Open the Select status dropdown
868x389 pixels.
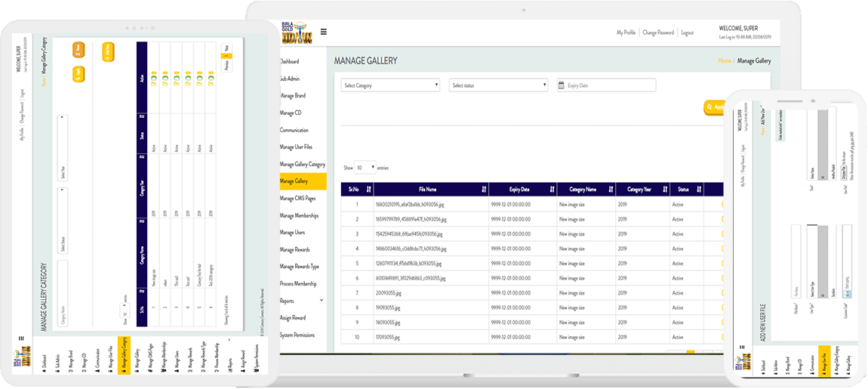(x=498, y=85)
